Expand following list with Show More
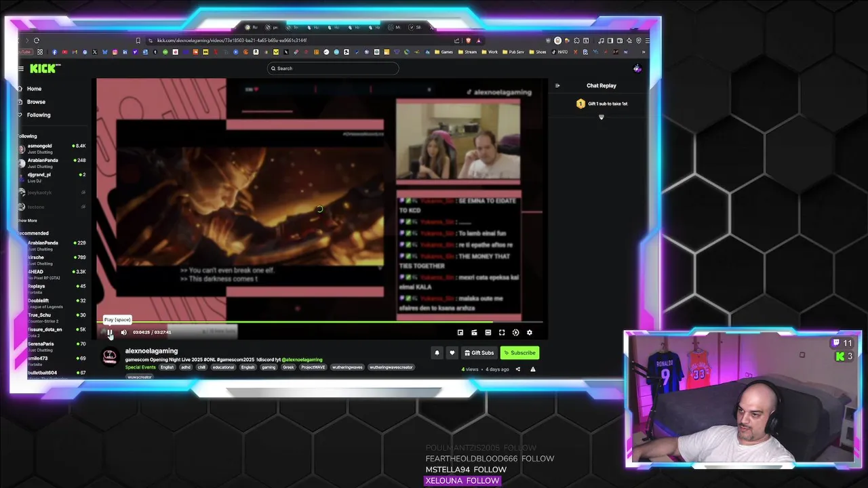The height and width of the screenshot is (488, 868). coord(28,220)
